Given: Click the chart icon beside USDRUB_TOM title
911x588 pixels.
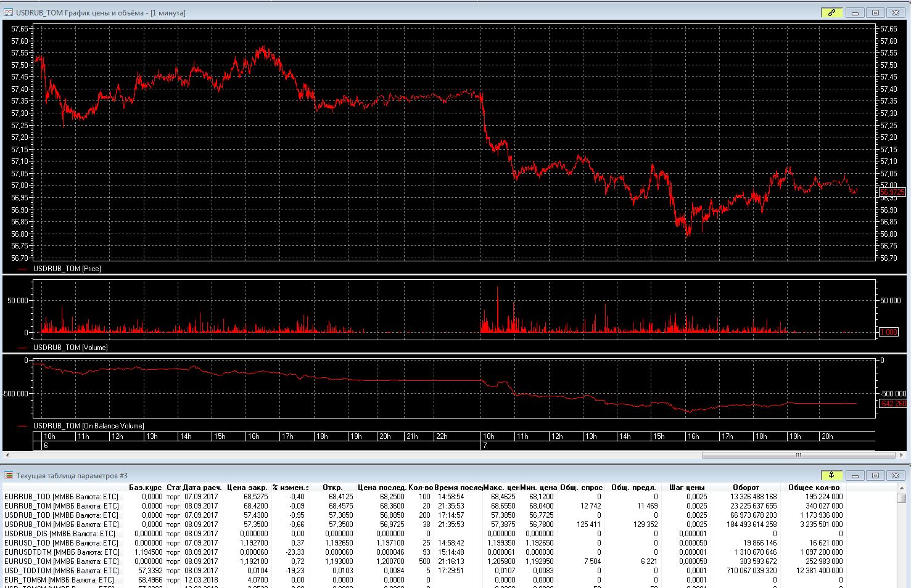Looking at the screenshot, I should click(x=9, y=12).
